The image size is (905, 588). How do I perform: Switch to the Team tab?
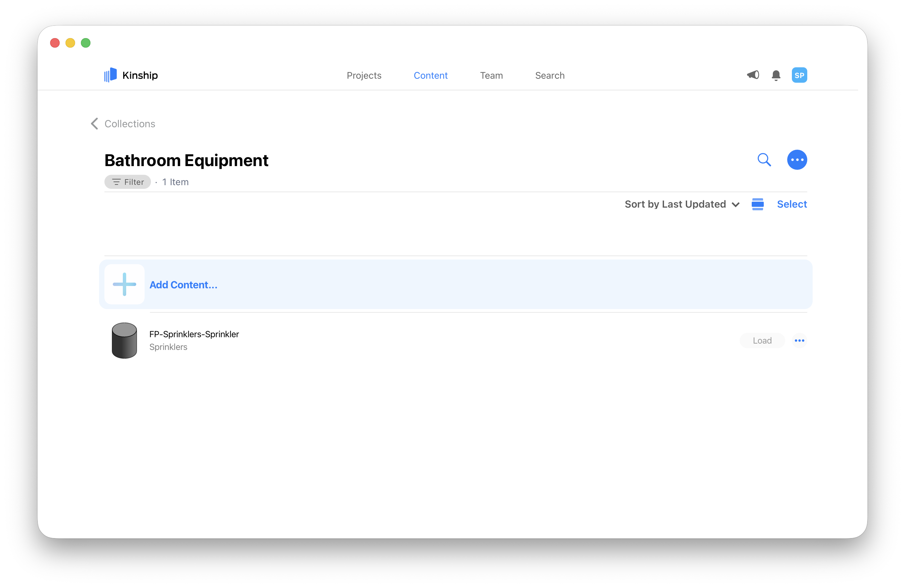pyautogui.click(x=491, y=75)
